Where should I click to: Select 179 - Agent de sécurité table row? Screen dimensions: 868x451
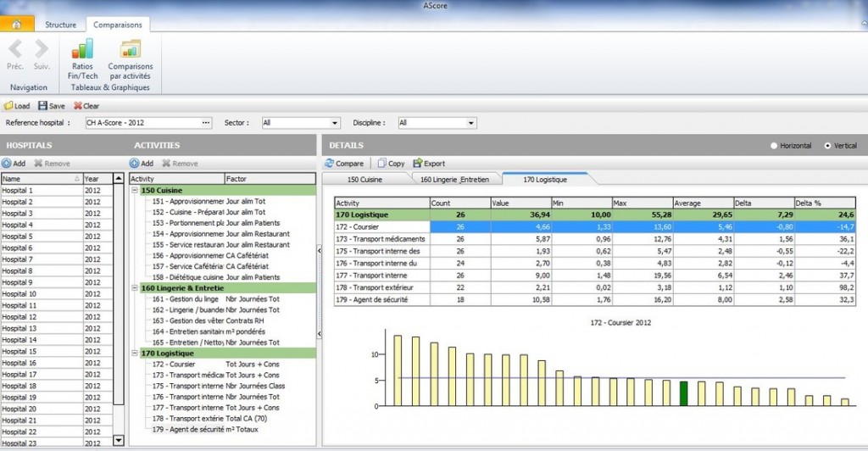pyautogui.click(x=594, y=300)
